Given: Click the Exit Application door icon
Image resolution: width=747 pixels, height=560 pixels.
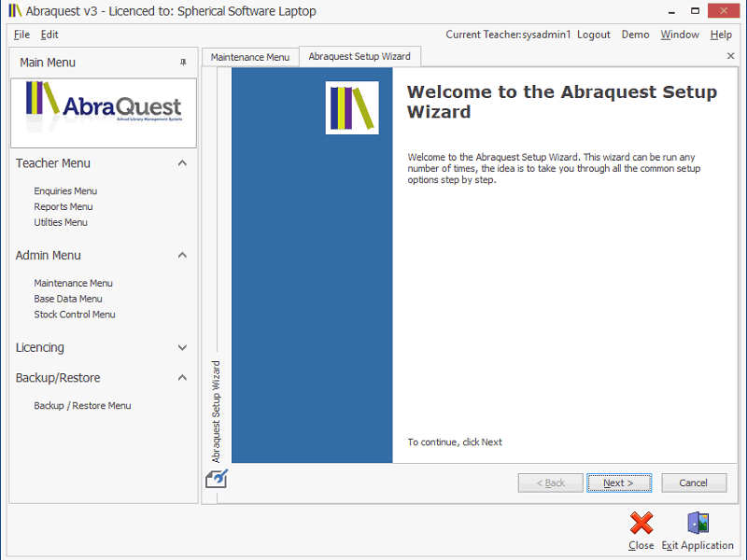Looking at the screenshot, I should coord(698,523).
